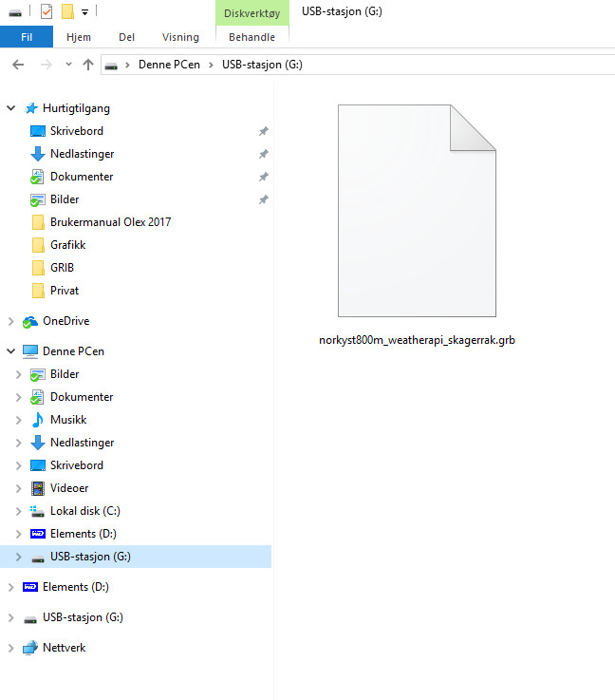
Task: Click the pin icon next to Skrivebord
Action: [x=264, y=131]
